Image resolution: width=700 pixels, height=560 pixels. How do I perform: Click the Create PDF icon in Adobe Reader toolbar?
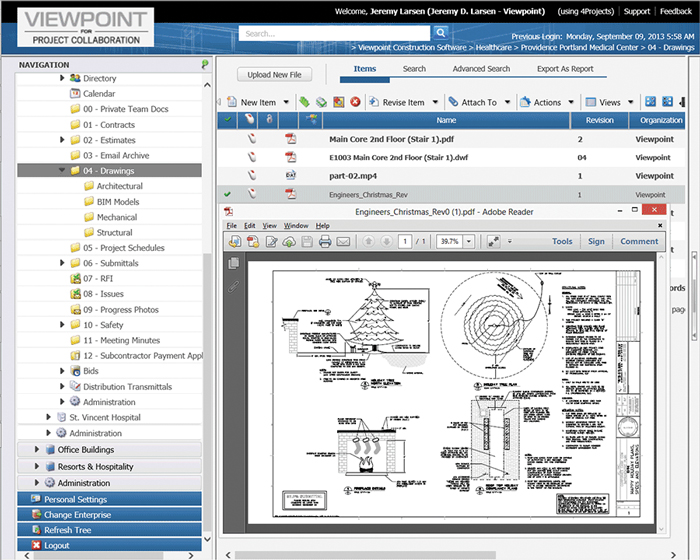[253, 242]
